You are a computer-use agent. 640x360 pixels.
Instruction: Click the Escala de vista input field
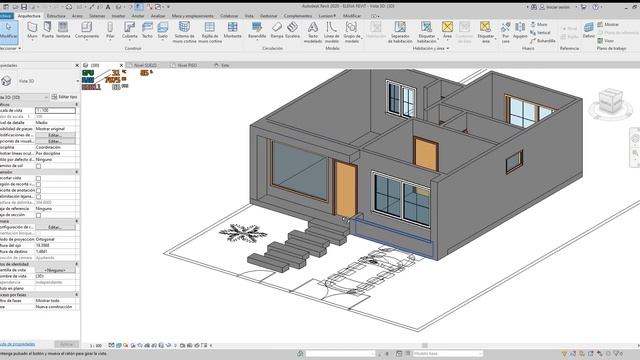(55, 111)
